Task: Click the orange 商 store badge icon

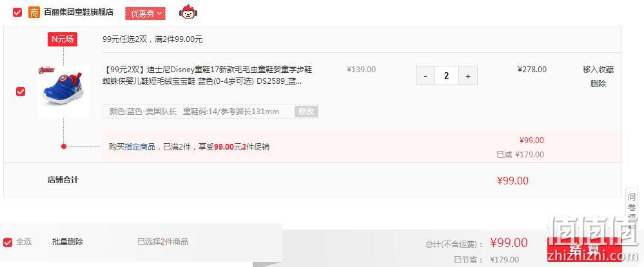Action: [34, 12]
